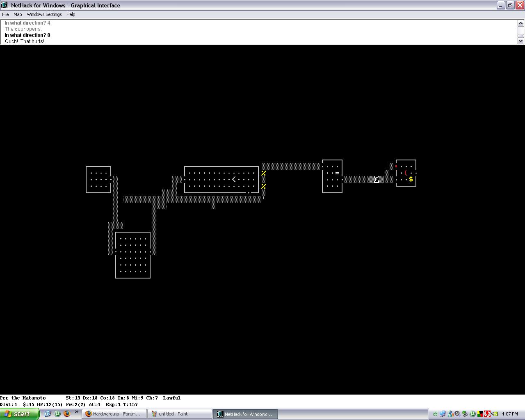Launch uTorrent from Quick Launch
This screenshot has width=525, height=420.
(57, 414)
